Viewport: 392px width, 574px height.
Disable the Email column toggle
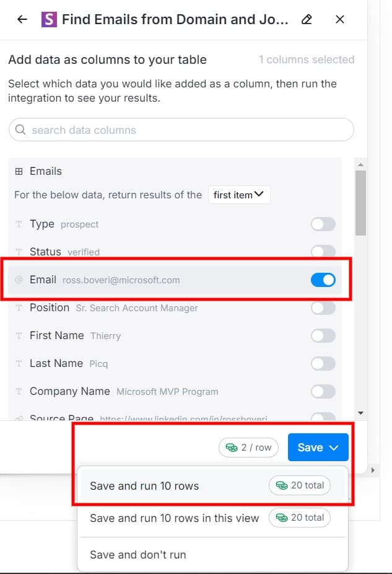323,280
